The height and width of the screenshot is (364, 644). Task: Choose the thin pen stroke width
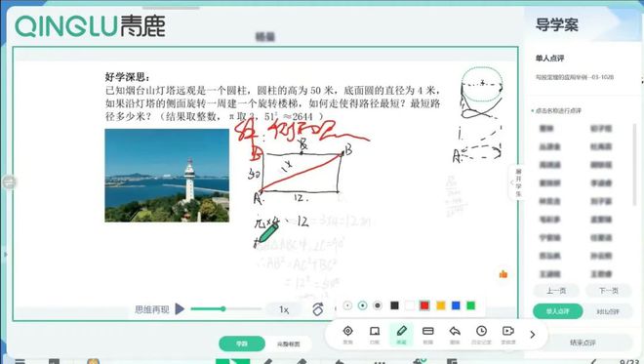(x=347, y=305)
